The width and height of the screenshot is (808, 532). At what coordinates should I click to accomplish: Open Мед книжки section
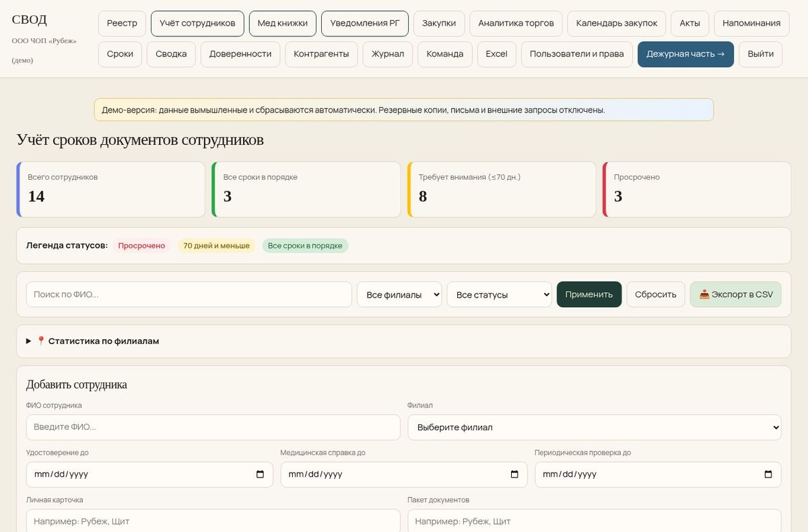(283, 23)
